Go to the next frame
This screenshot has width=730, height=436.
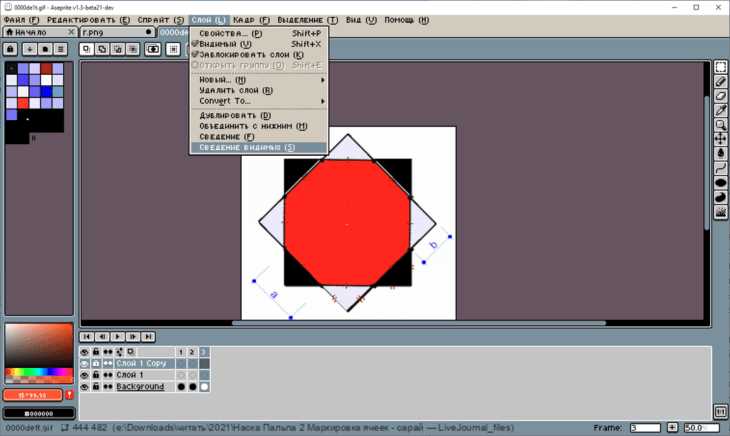tap(133, 336)
